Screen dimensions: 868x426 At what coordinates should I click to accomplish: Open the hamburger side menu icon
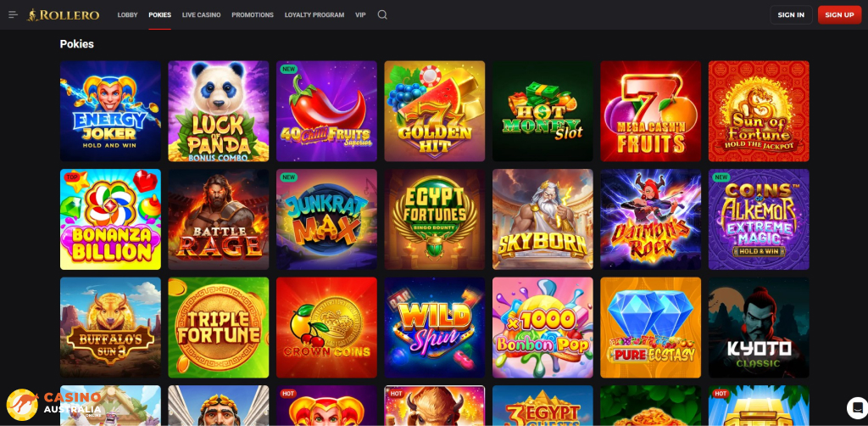(14, 15)
